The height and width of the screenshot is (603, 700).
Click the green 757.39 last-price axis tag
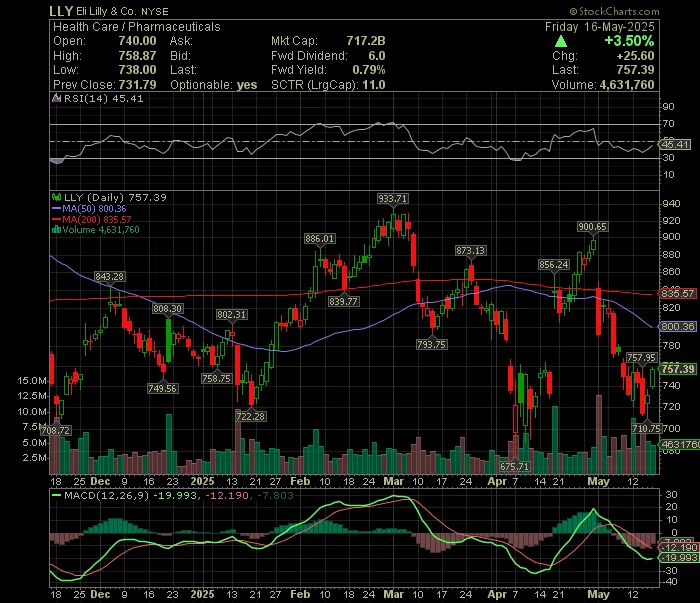click(678, 369)
